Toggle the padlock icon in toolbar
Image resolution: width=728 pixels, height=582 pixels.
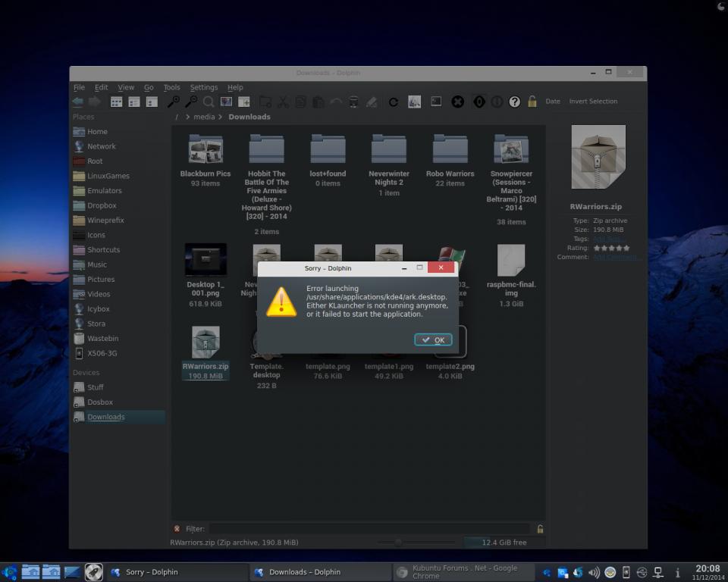coord(532,102)
